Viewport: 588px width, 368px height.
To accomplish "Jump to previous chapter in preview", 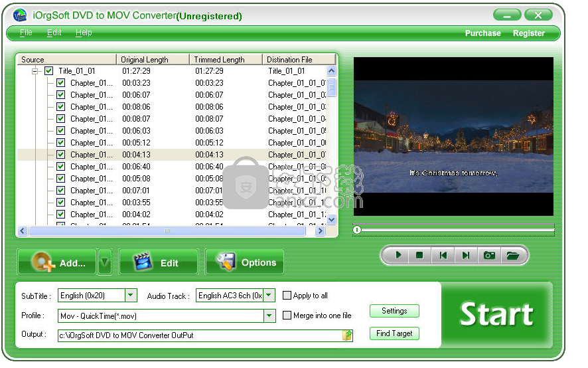I will point(443,255).
